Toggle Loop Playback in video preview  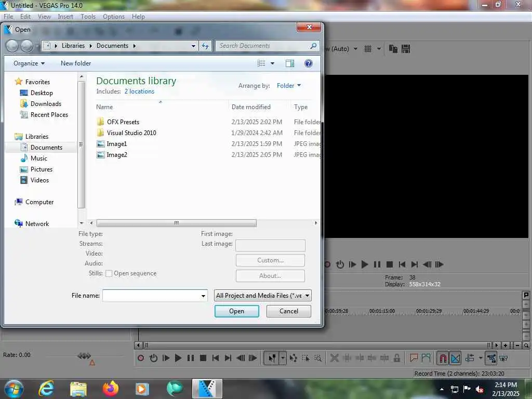[340, 264]
